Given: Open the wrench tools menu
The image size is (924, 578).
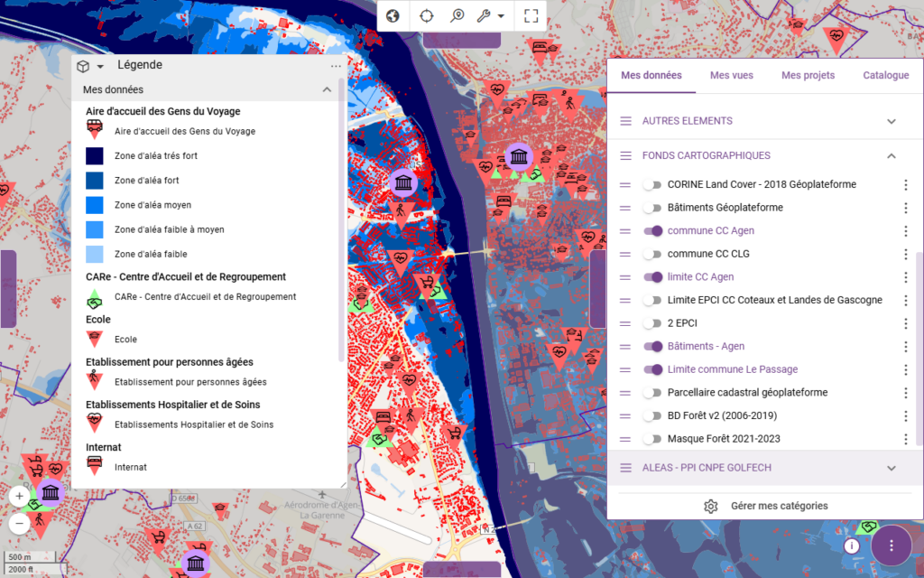Looking at the screenshot, I should click(490, 16).
